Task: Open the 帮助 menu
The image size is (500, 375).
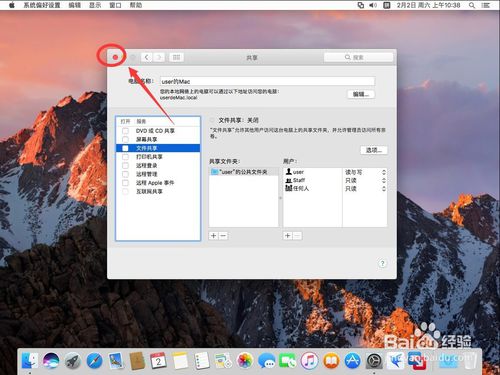Action: pos(136,5)
